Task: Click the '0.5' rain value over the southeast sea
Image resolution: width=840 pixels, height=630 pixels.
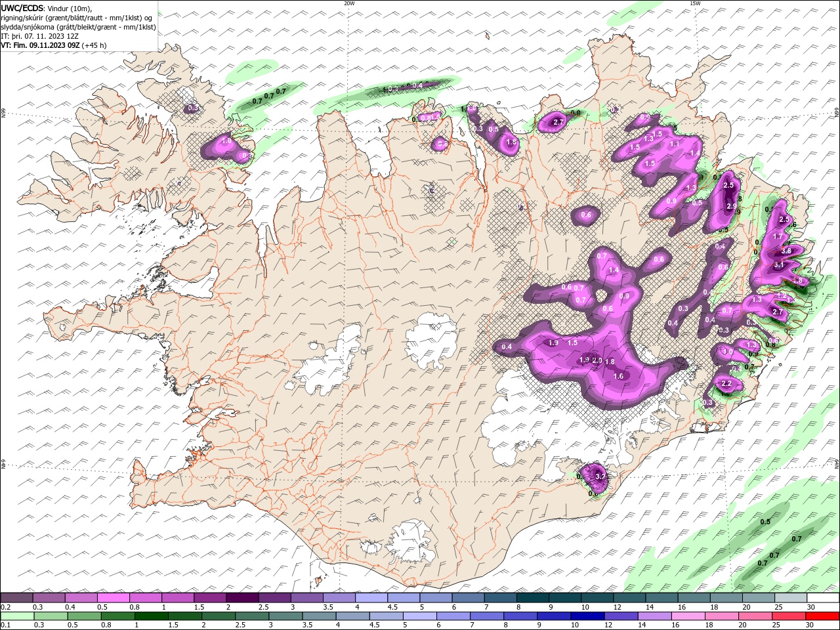Action: click(765, 522)
